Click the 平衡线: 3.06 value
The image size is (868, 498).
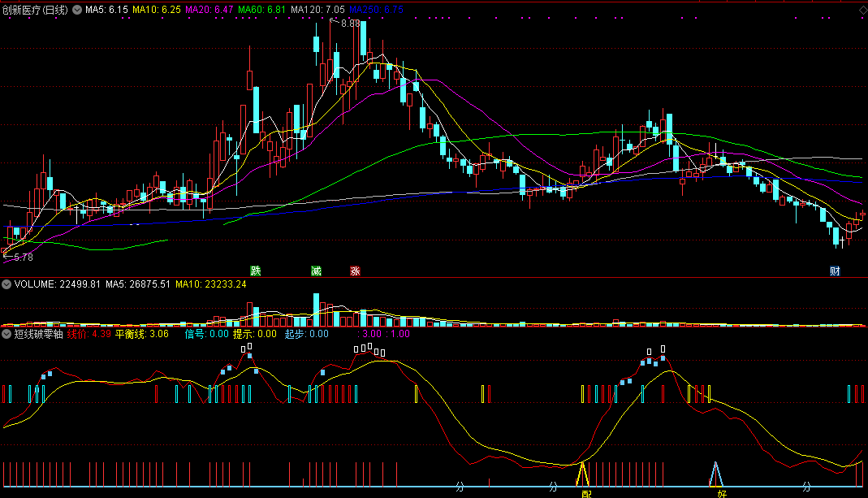pos(142,334)
